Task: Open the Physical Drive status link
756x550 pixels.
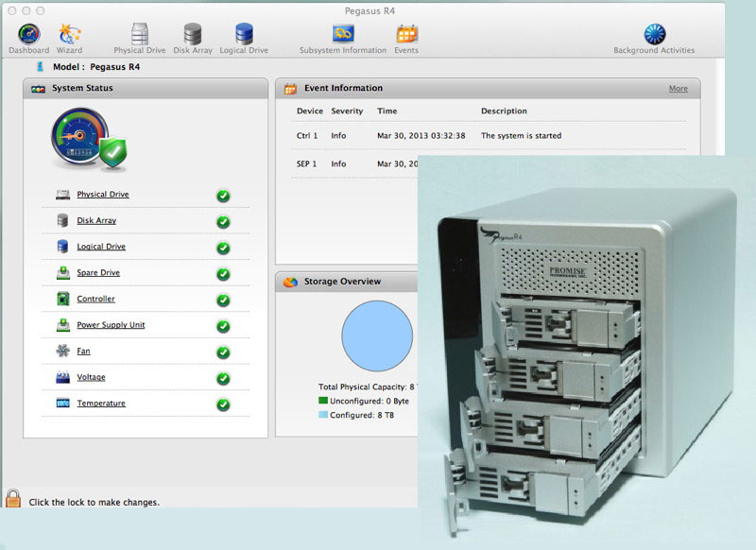Action: pos(103,195)
